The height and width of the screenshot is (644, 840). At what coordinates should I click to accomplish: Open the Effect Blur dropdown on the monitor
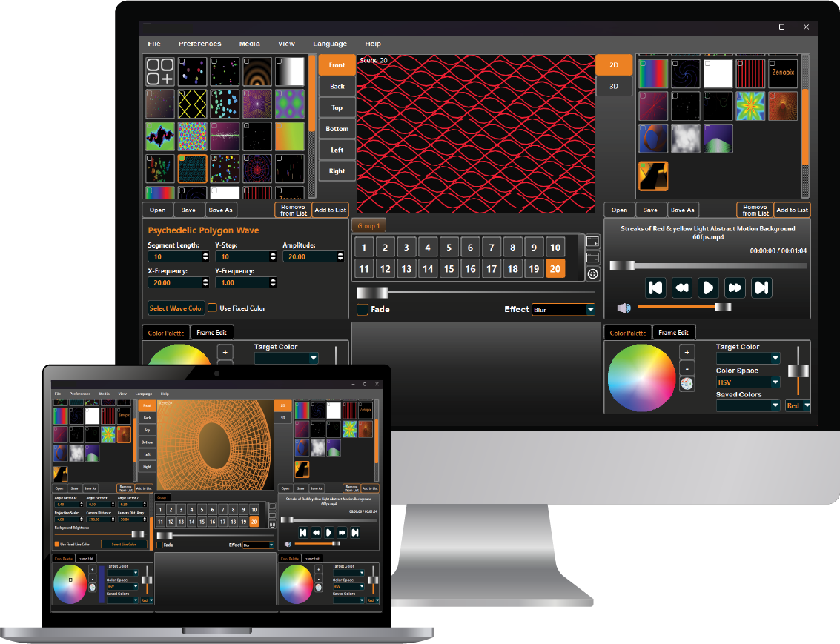(x=563, y=310)
